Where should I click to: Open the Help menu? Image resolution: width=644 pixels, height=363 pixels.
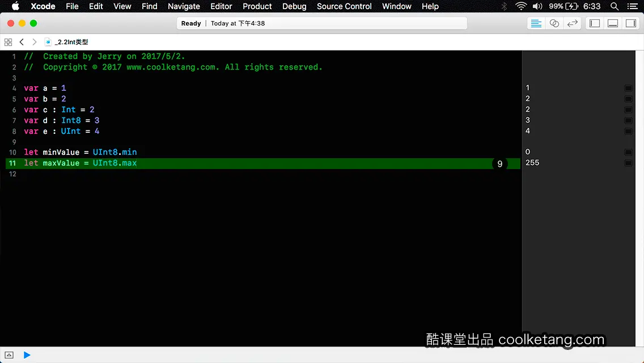point(430,6)
